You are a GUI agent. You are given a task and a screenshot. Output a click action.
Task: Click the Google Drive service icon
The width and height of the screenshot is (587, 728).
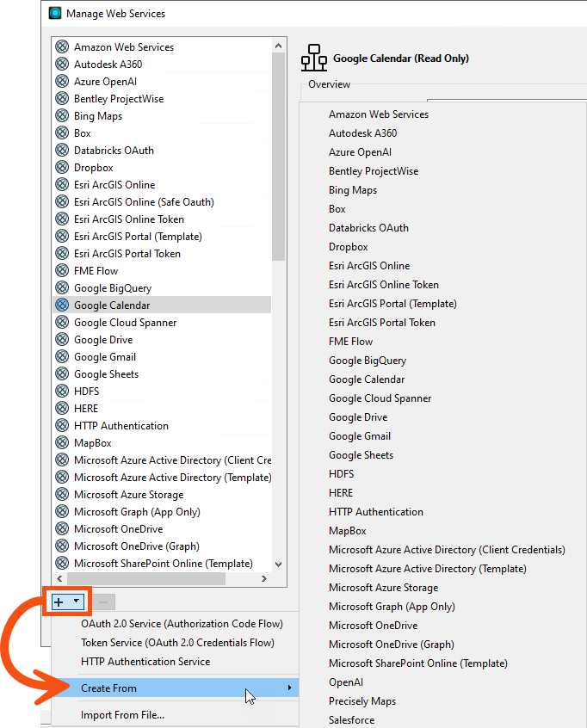62,339
